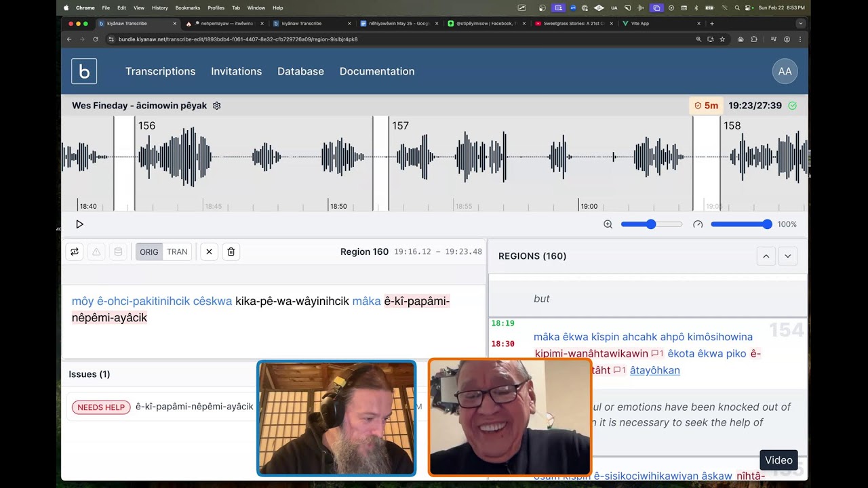
Task: Open the Chrome extensions puzzle icon
Action: pyautogui.click(x=753, y=39)
